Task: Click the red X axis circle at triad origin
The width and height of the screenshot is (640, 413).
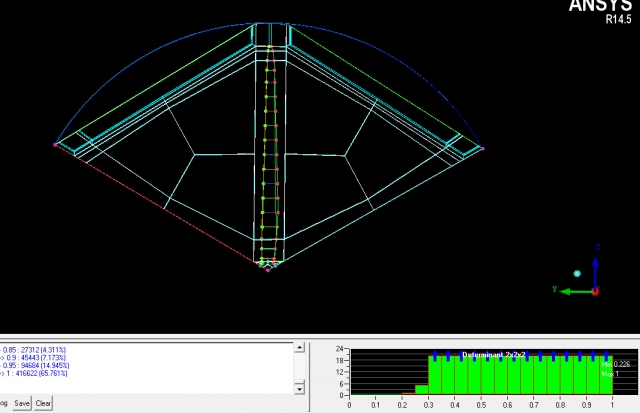Action: pos(595,291)
